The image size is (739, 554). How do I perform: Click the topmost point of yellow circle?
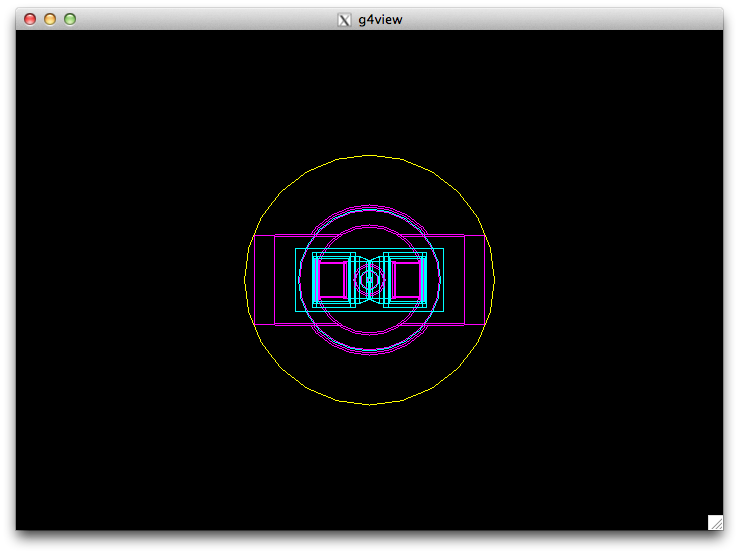point(369,155)
